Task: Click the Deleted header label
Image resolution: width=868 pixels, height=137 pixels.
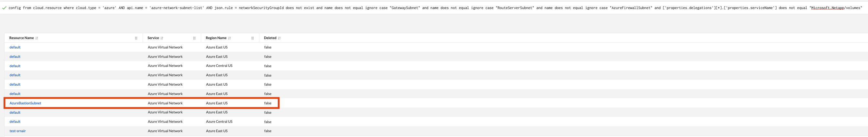Action: (270, 38)
